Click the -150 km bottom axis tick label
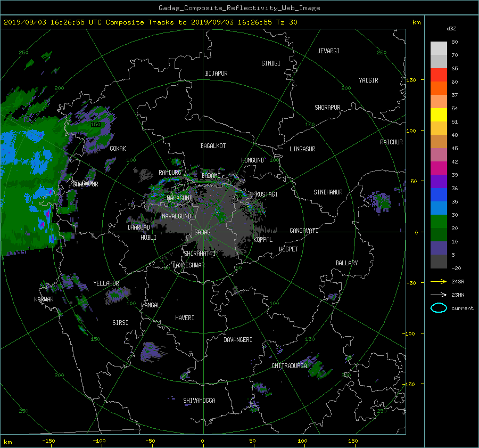Screen dimensions: 479x448 pyautogui.click(x=48, y=441)
